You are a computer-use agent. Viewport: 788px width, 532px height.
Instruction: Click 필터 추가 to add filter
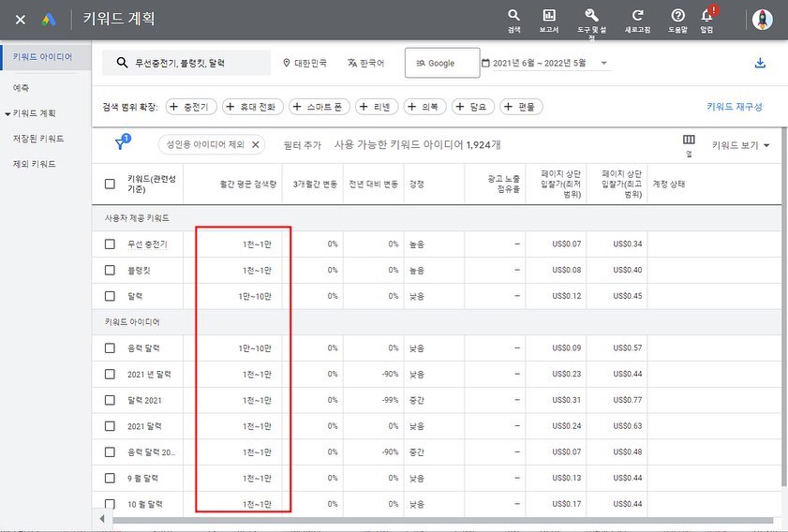[x=302, y=145]
